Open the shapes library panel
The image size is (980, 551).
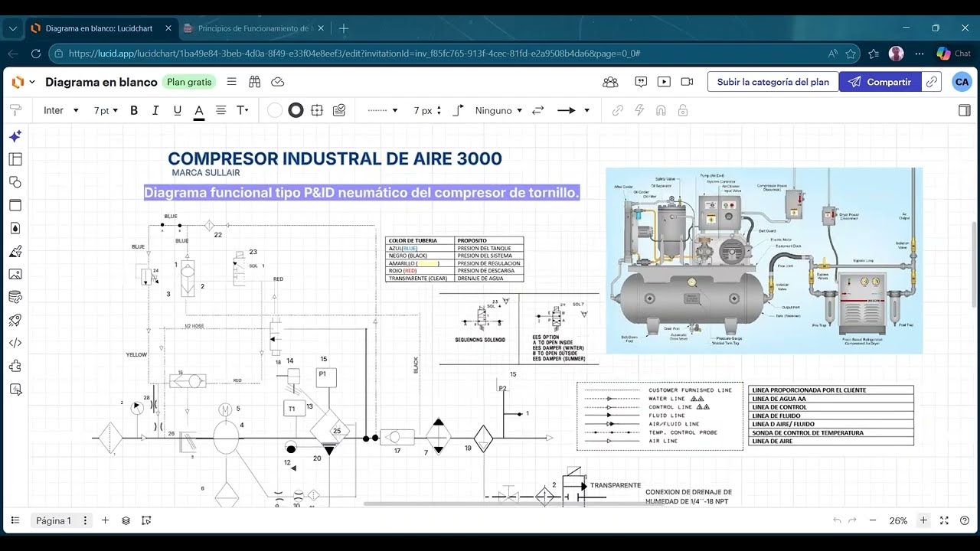(15, 182)
